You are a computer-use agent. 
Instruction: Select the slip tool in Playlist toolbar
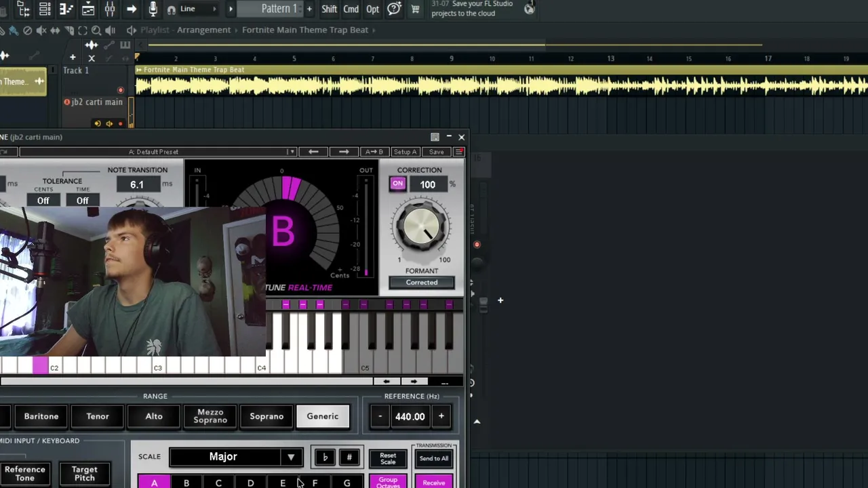[x=55, y=30]
